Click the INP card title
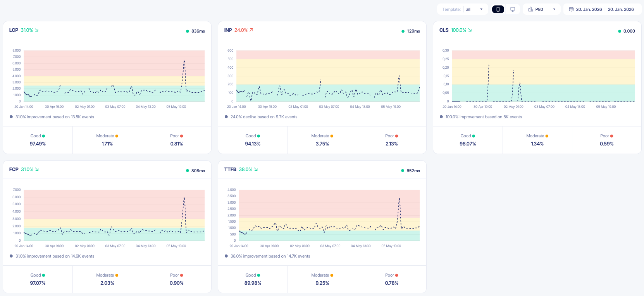 click(x=228, y=30)
